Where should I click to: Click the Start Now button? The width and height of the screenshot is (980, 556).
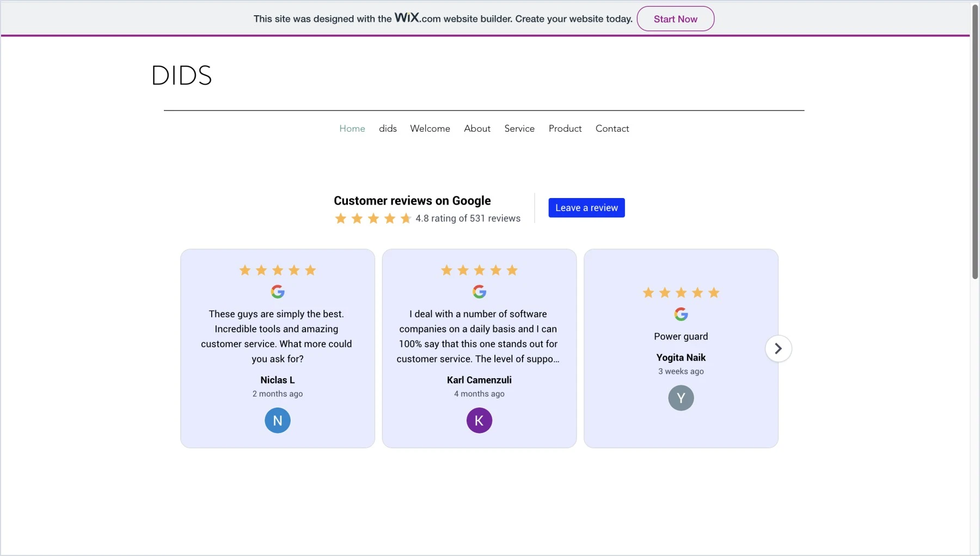[x=675, y=19]
